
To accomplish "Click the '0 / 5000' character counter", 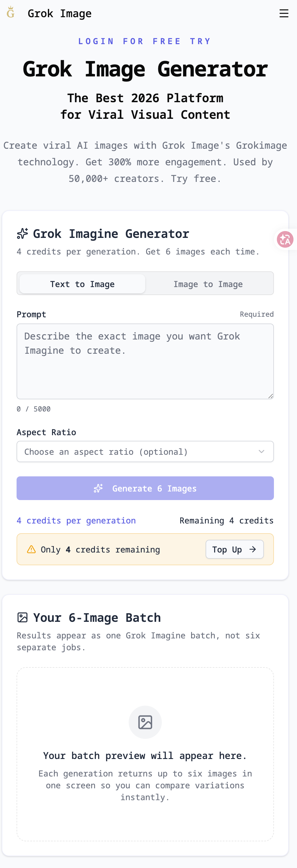I will point(34,409).
